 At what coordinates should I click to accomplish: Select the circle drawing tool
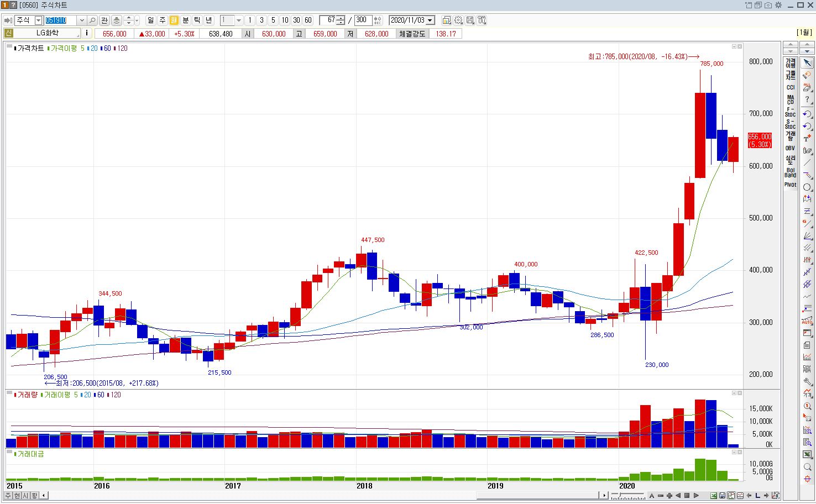click(807, 187)
